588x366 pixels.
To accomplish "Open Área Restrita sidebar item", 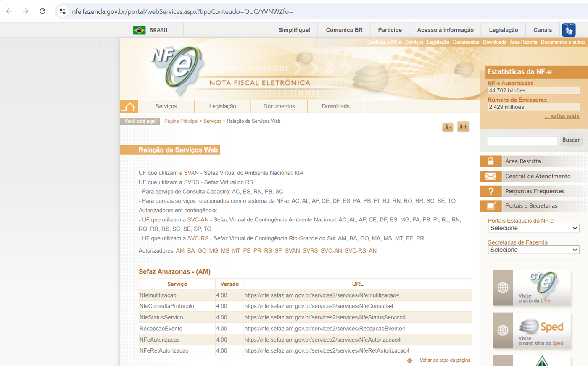I will click(523, 161).
